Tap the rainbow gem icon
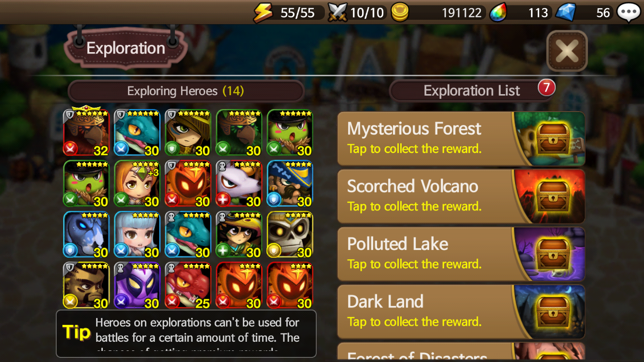This screenshot has height=362, width=644. [x=498, y=13]
